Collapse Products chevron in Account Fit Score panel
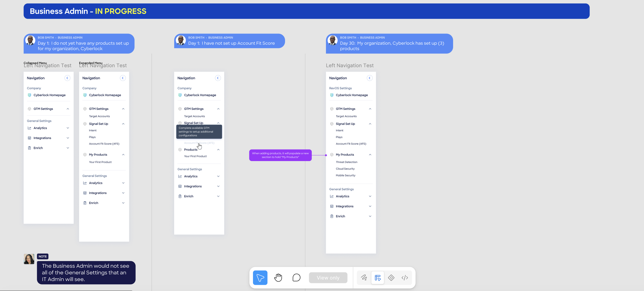 (218, 149)
